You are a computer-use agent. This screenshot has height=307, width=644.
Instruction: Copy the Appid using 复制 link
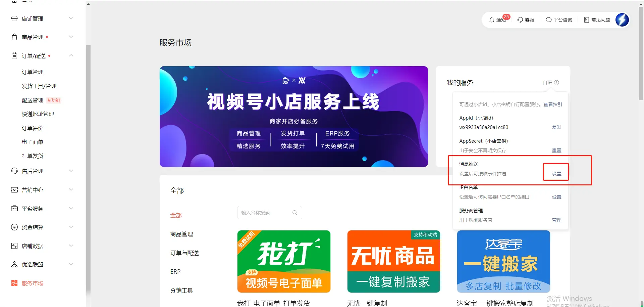point(556,127)
